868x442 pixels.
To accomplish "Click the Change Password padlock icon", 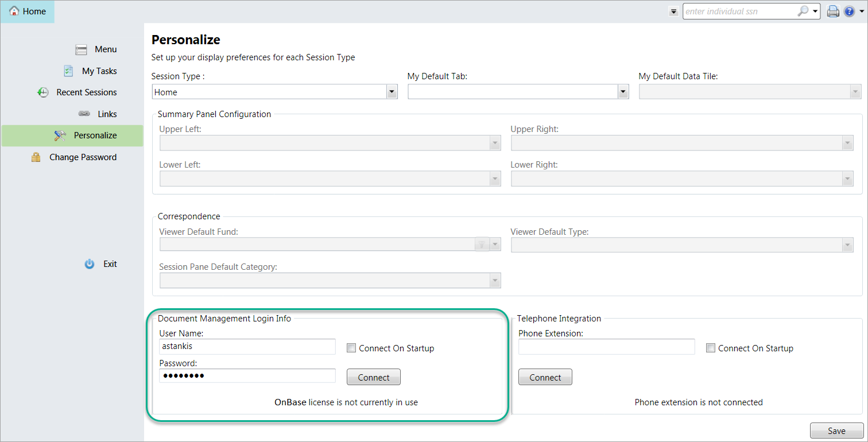I will [36, 157].
